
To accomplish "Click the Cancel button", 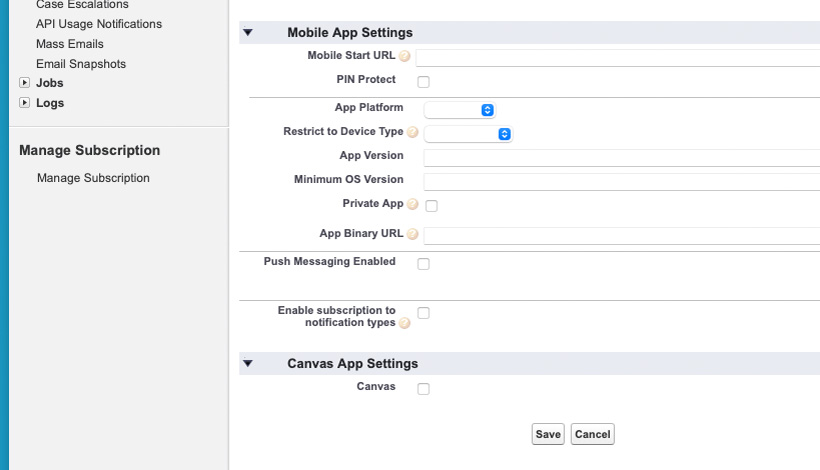I will click(593, 434).
